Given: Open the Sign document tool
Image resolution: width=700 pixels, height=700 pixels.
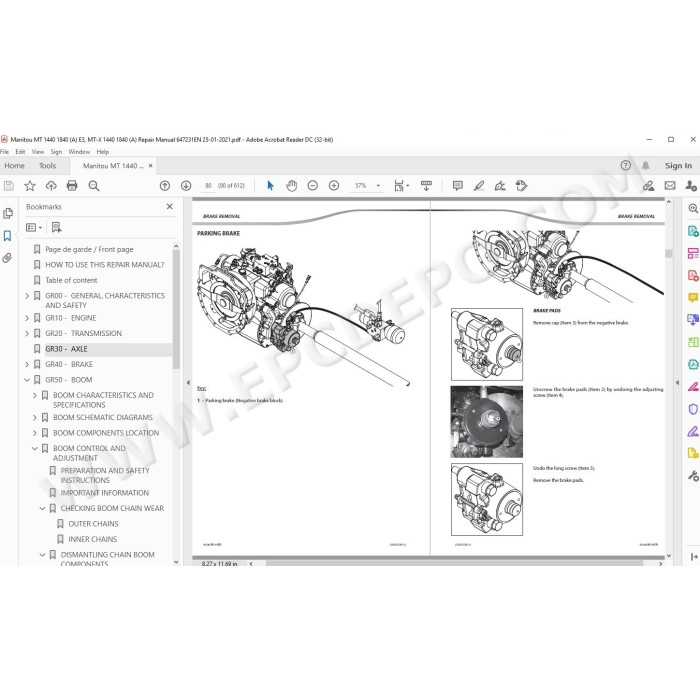Looking at the screenshot, I should [x=500, y=186].
